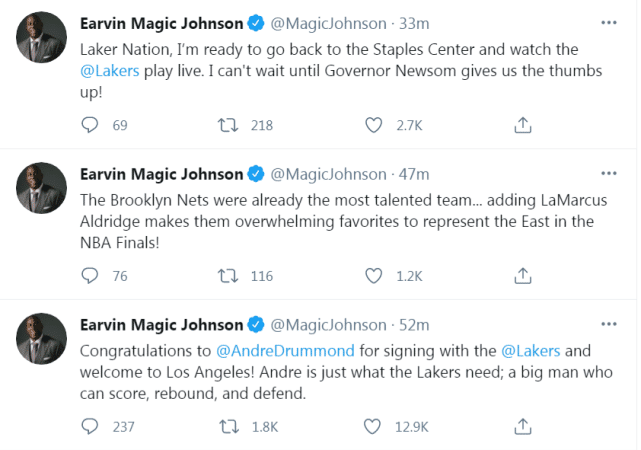The width and height of the screenshot is (641, 450).
Task: Share the Brooklyn Nets tweet
Action: tap(522, 276)
